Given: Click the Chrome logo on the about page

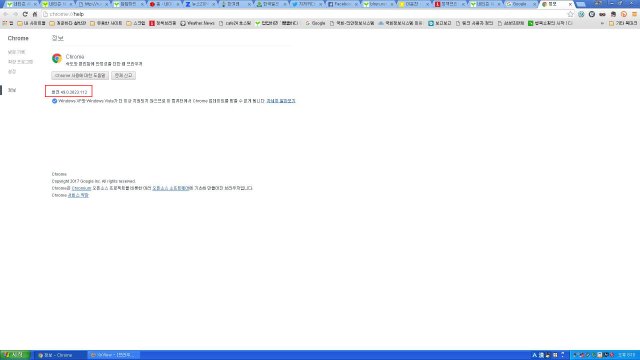Looking at the screenshot, I should coord(57,58).
